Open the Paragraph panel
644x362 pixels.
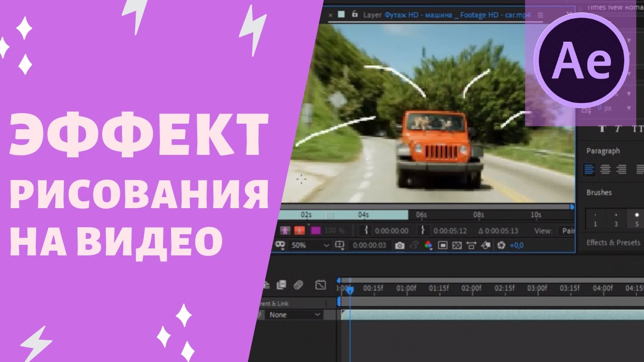pos(603,151)
